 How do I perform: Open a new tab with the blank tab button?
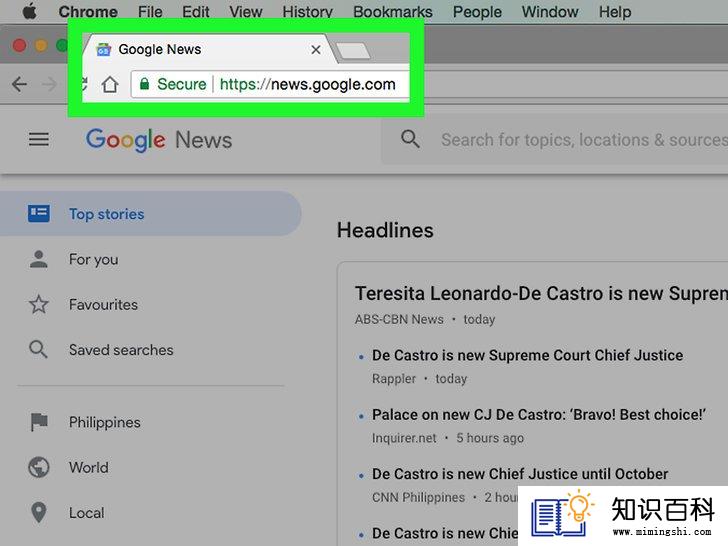pos(353,51)
